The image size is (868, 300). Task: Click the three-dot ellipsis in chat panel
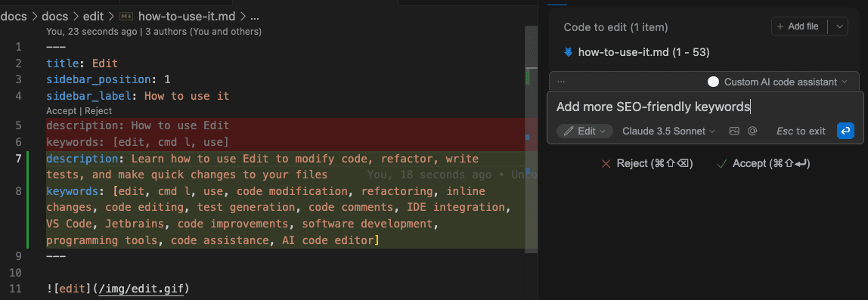click(x=561, y=82)
